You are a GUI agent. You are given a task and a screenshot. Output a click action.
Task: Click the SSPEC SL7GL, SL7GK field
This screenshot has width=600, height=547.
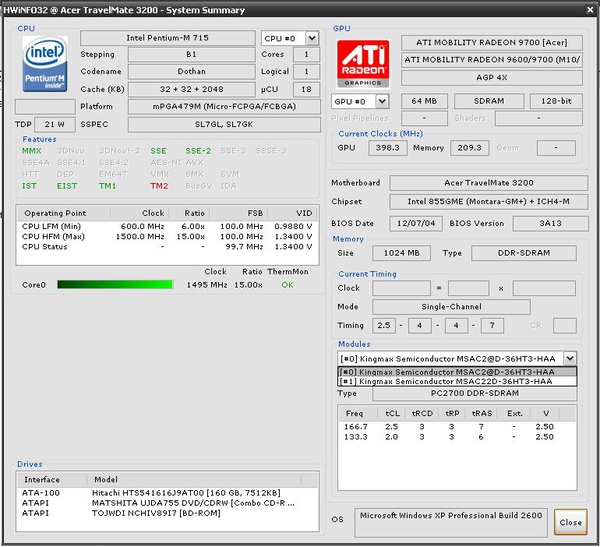click(x=224, y=124)
